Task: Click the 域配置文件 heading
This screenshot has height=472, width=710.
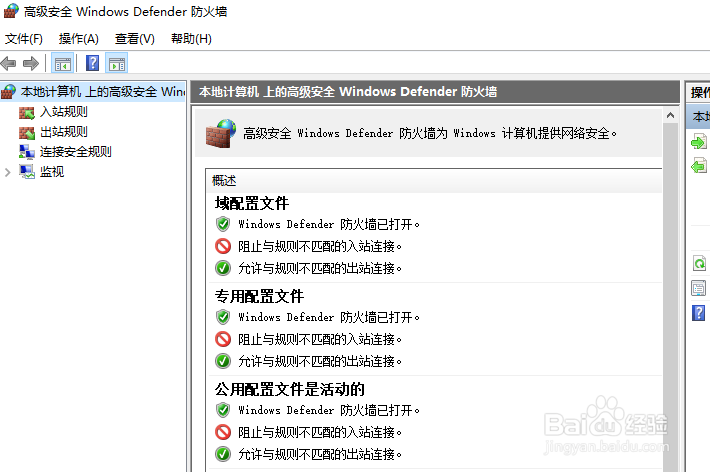Action: tap(252, 203)
